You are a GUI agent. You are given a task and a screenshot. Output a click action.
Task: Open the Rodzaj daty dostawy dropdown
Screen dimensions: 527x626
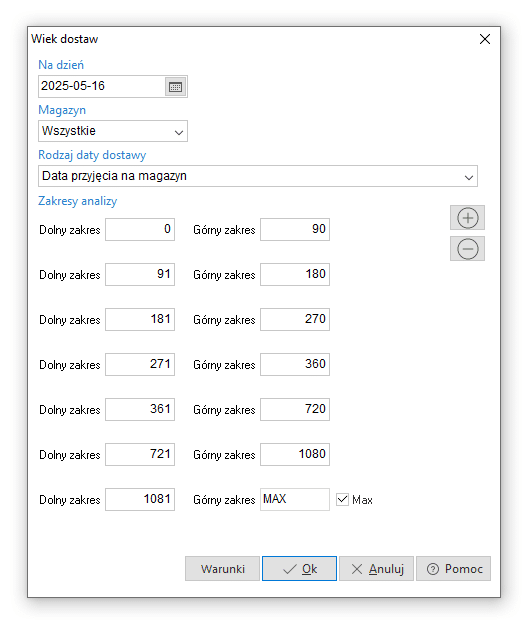258,176
